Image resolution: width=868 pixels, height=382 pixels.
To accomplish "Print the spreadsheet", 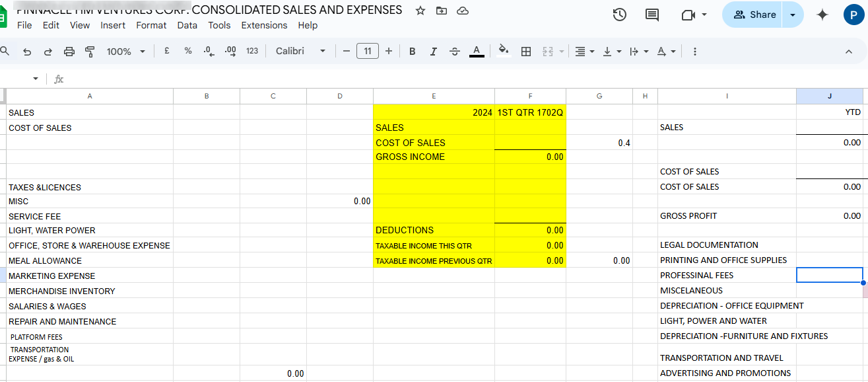I will 69,52.
